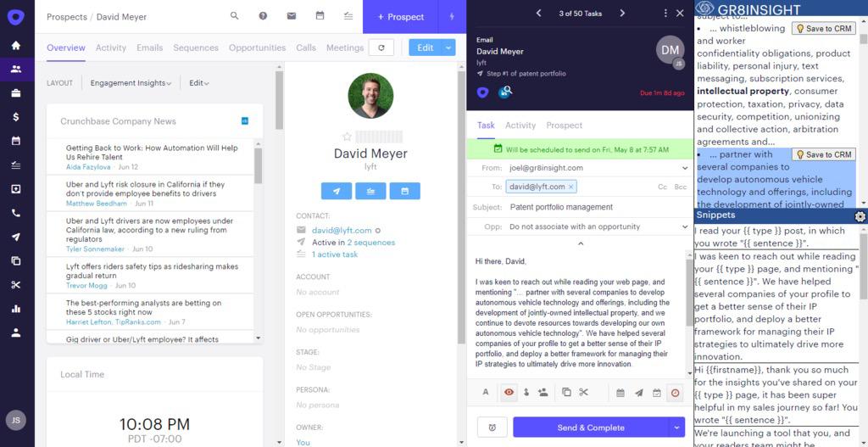Switch to the Opportunities tab
868x447 pixels.
point(257,47)
